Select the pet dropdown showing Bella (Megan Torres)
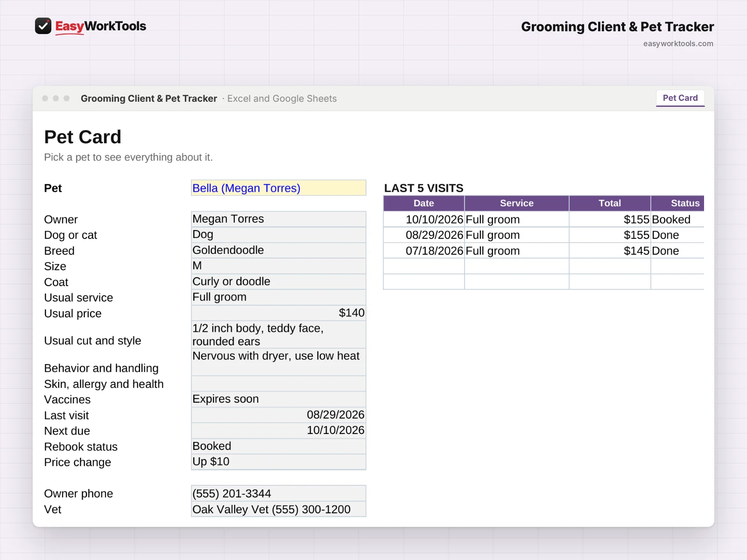 (279, 188)
